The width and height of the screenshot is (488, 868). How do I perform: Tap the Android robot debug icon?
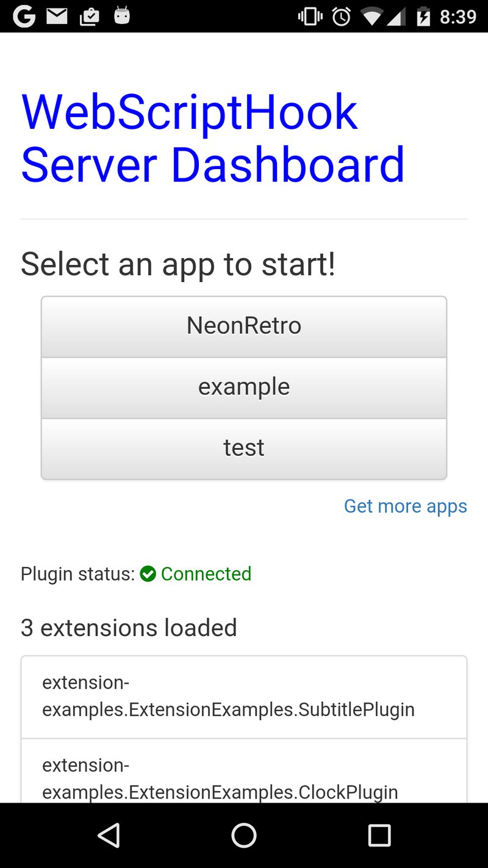click(122, 16)
